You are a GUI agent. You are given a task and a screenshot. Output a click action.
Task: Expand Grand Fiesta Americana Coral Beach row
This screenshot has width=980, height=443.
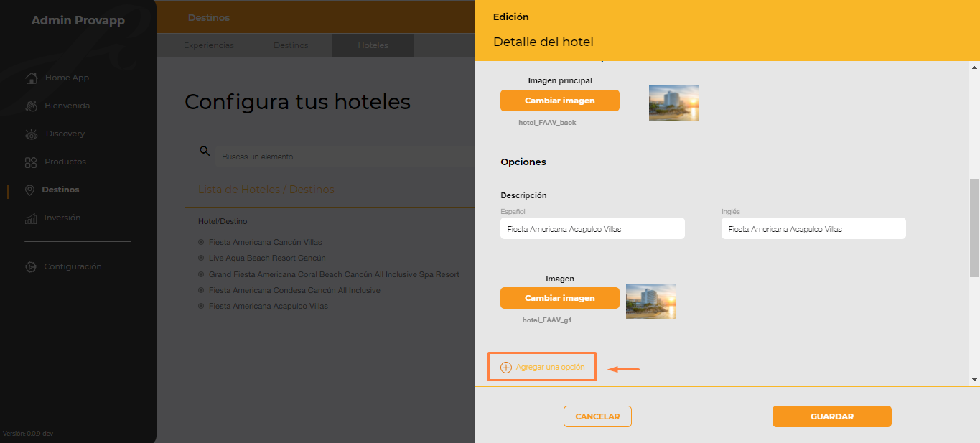tap(201, 274)
